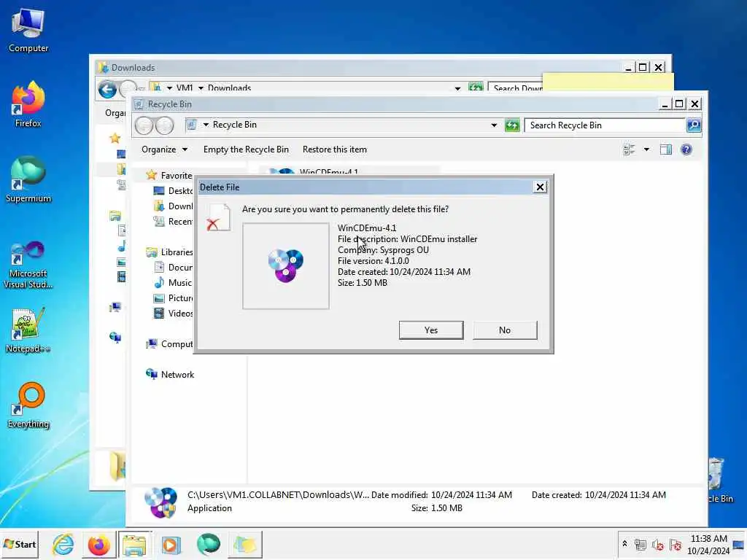
Task: Switch to the File Explorer taskbar button
Action: 134,544
